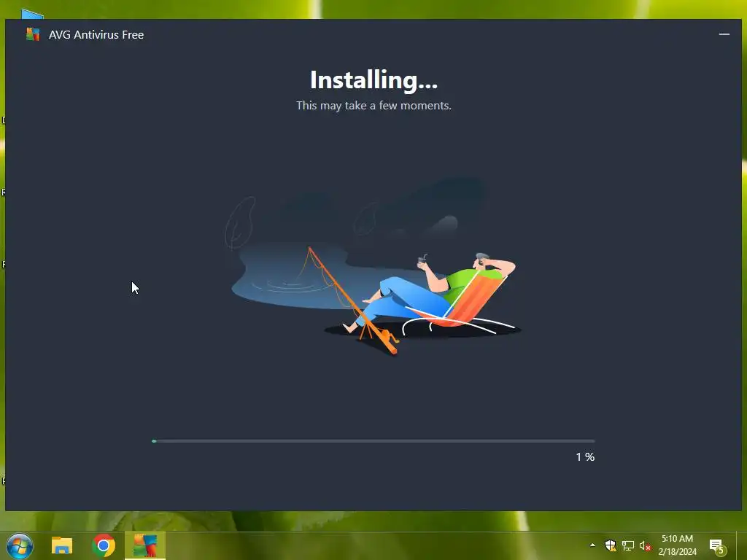The height and width of the screenshot is (560, 747).
Task: Minimize the AVG Antivirus Free installer
Action: tap(724, 34)
